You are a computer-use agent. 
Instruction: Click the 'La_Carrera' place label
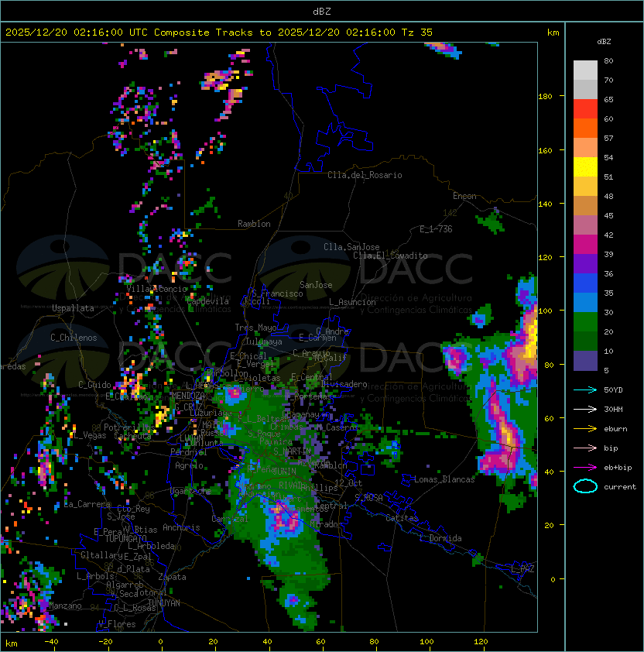(x=87, y=504)
